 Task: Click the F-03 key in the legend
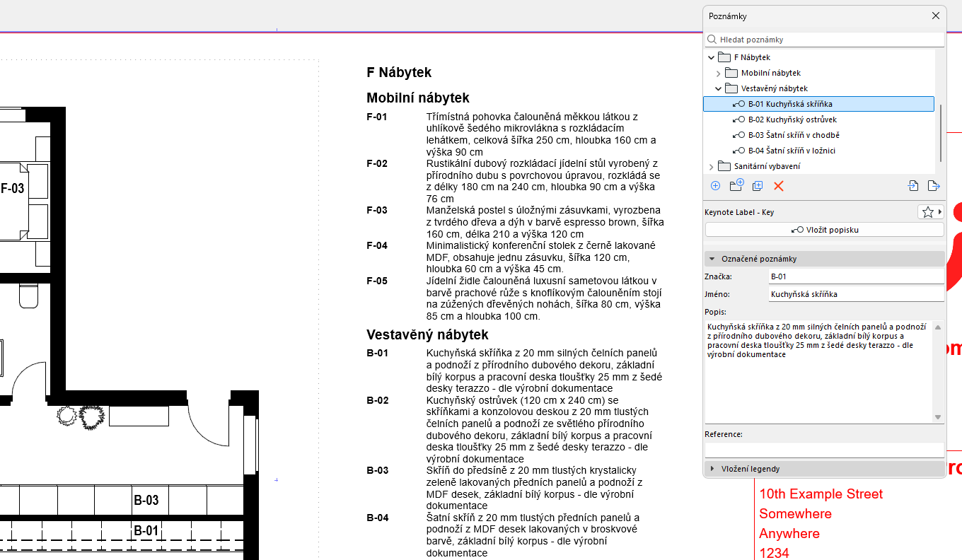click(x=377, y=210)
